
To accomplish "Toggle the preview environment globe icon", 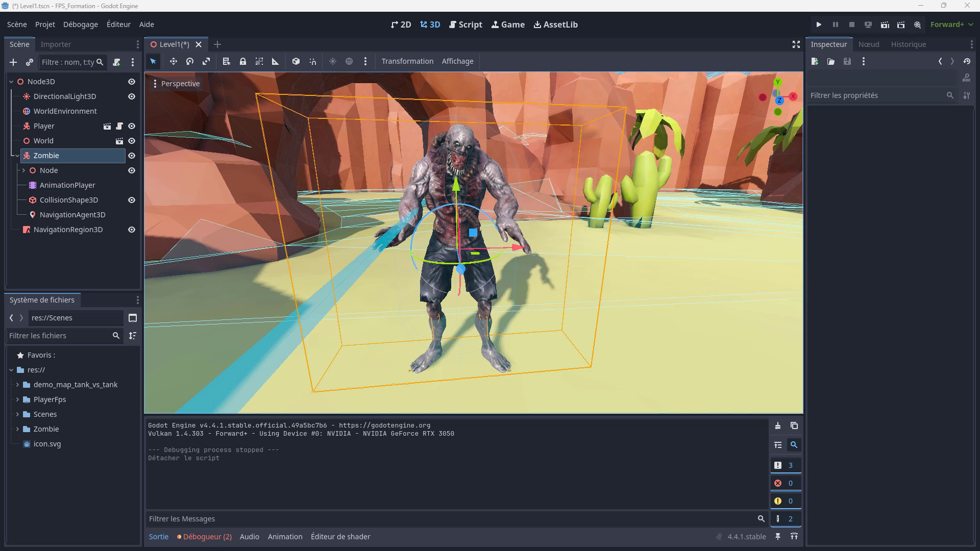I will click(x=349, y=61).
